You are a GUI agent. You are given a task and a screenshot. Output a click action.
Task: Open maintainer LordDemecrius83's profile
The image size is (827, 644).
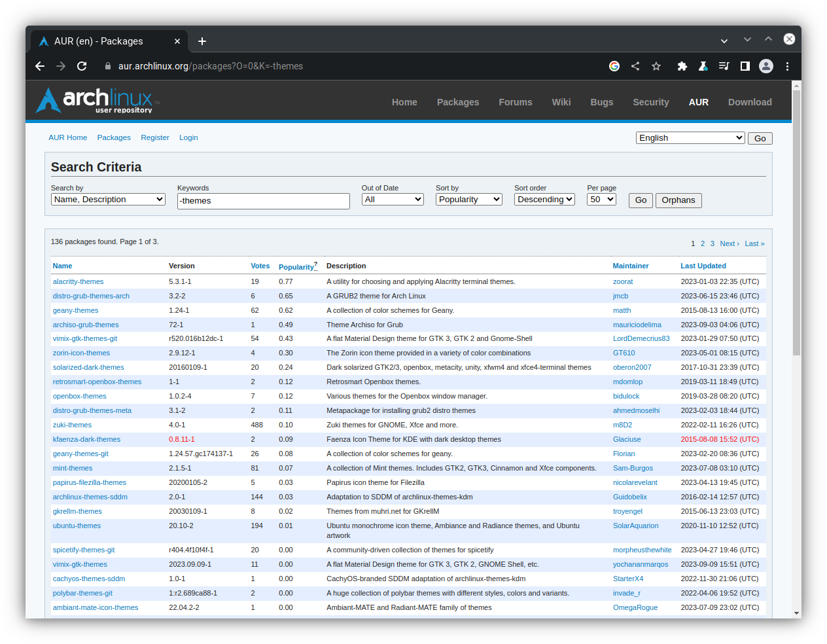click(x=641, y=338)
